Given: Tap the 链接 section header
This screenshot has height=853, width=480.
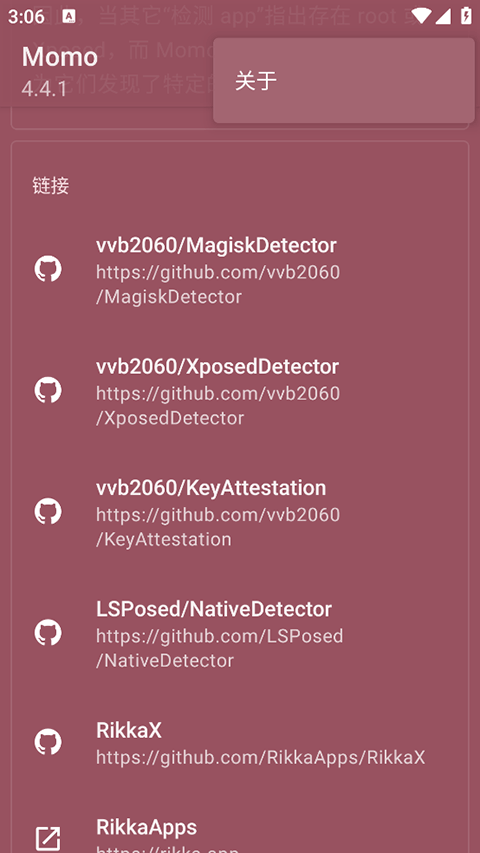Looking at the screenshot, I should coord(51,186).
